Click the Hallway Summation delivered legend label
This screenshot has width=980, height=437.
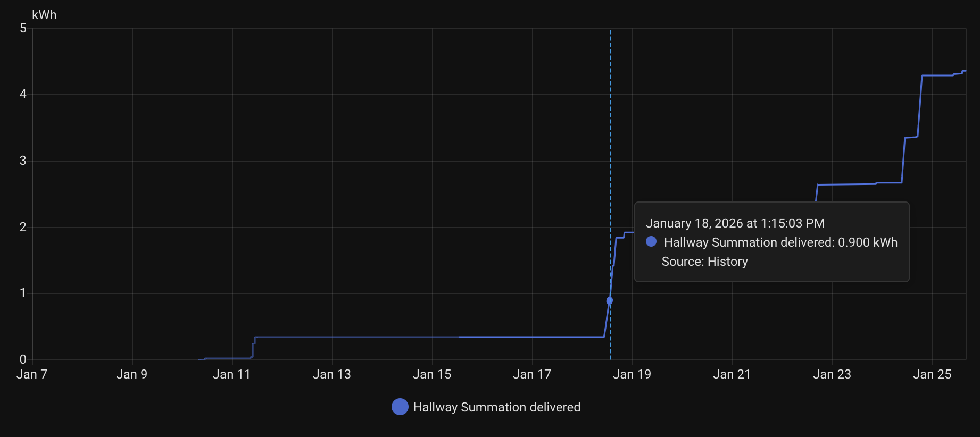click(x=496, y=407)
